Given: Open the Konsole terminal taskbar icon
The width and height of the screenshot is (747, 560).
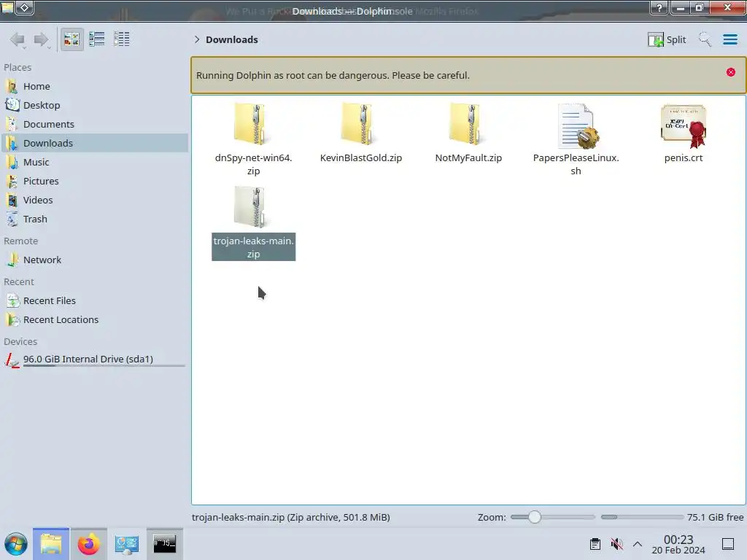Looking at the screenshot, I should click(x=164, y=544).
